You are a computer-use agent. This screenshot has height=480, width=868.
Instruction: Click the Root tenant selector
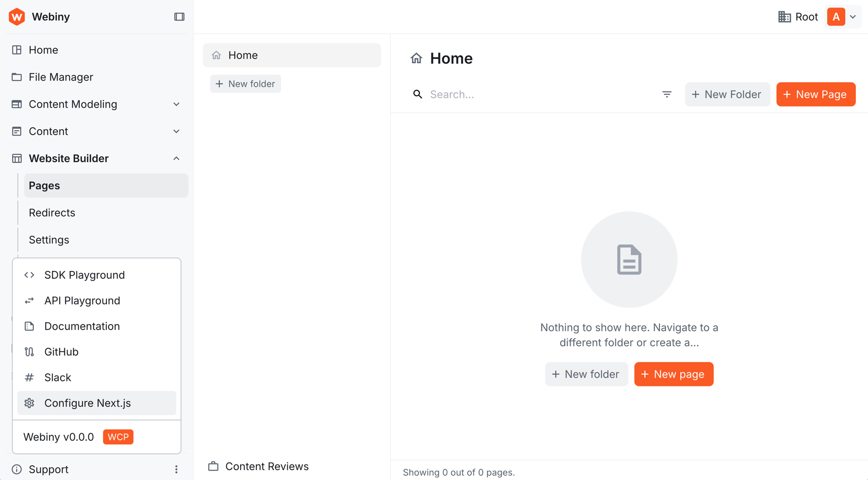click(x=798, y=17)
